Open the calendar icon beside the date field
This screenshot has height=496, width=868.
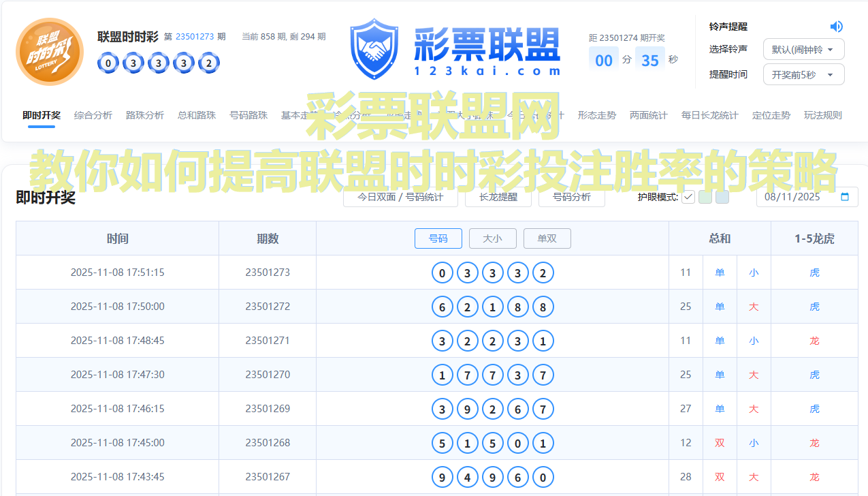(844, 197)
